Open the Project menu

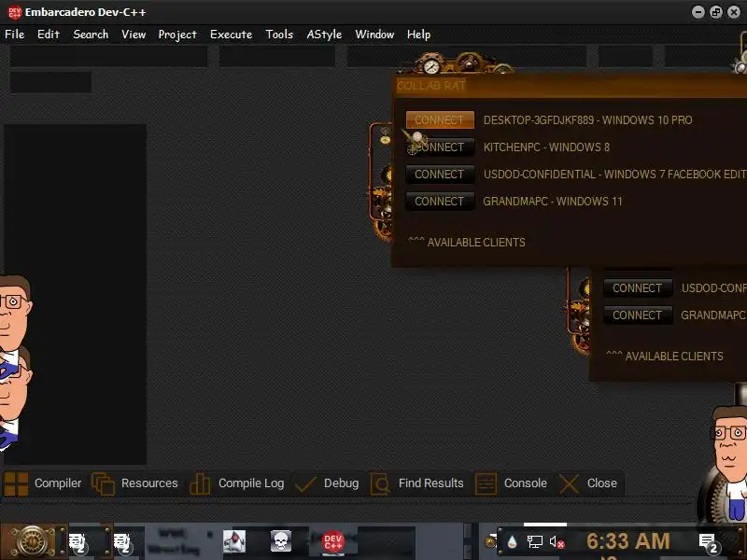tap(177, 35)
